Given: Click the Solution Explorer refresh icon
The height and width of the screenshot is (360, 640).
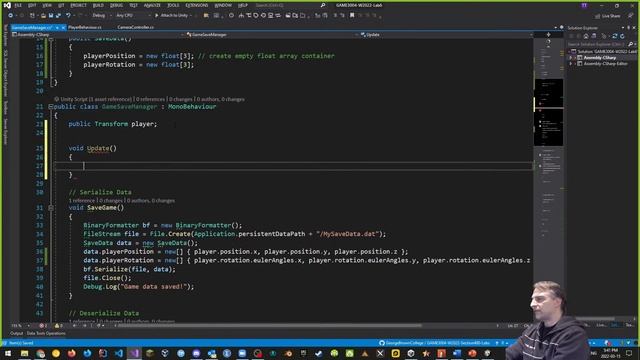Looking at the screenshot, I should (x=622, y=36).
